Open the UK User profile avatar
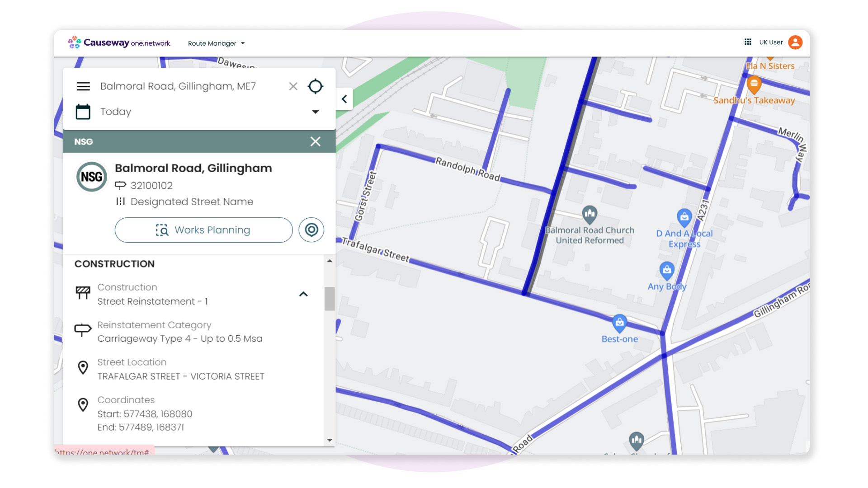Screen dimensions: 868x488 pyautogui.click(x=795, y=42)
